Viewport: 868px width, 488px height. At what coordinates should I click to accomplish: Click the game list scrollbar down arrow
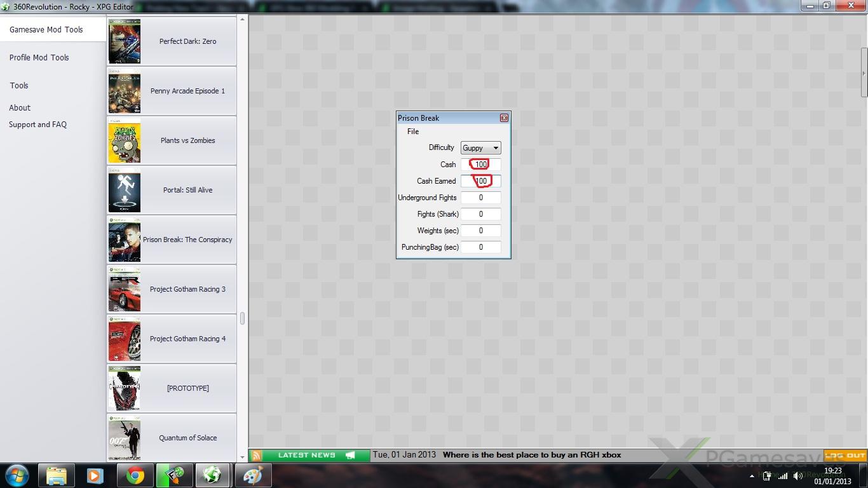242,456
